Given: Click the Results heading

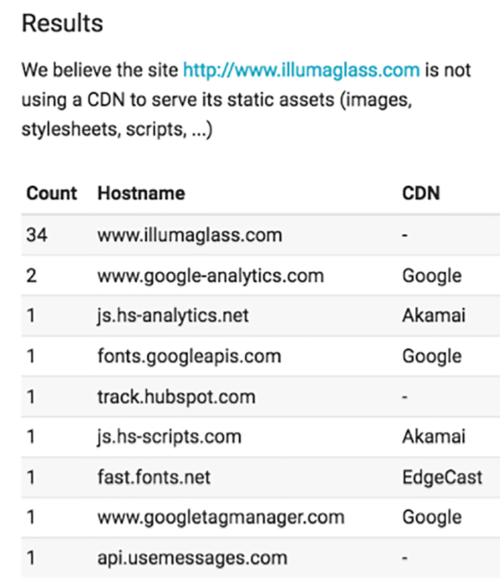Looking at the screenshot, I should tap(62, 23).
